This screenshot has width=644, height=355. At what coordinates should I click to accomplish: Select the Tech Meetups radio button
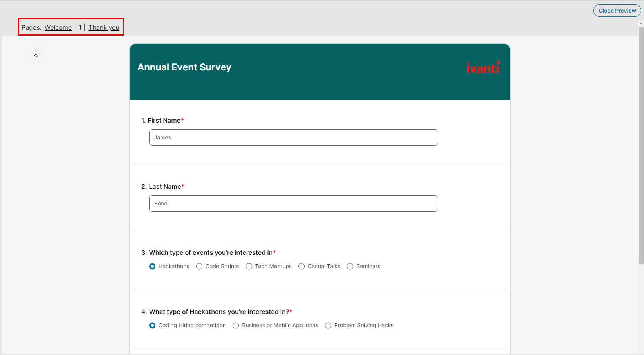point(249,267)
